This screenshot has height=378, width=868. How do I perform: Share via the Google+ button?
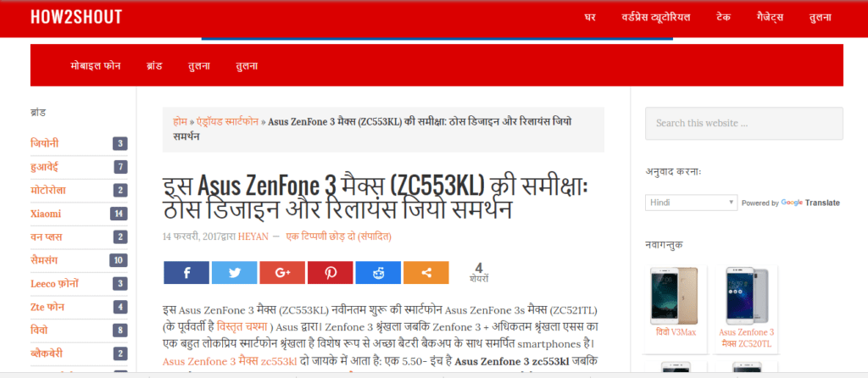click(x=282, y=272)
